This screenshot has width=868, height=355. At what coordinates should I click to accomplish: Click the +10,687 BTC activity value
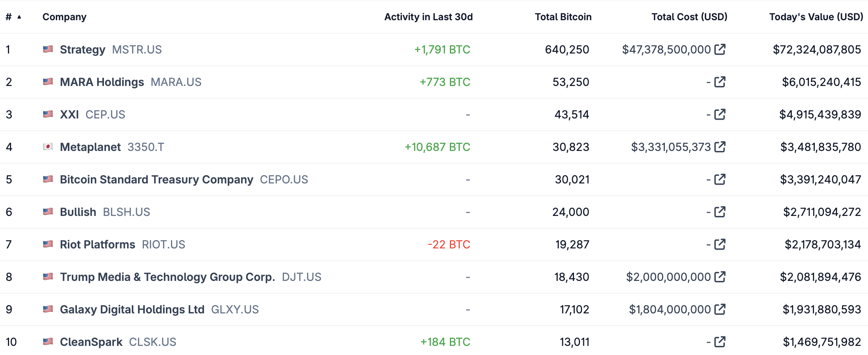click(x=437, y=147)
